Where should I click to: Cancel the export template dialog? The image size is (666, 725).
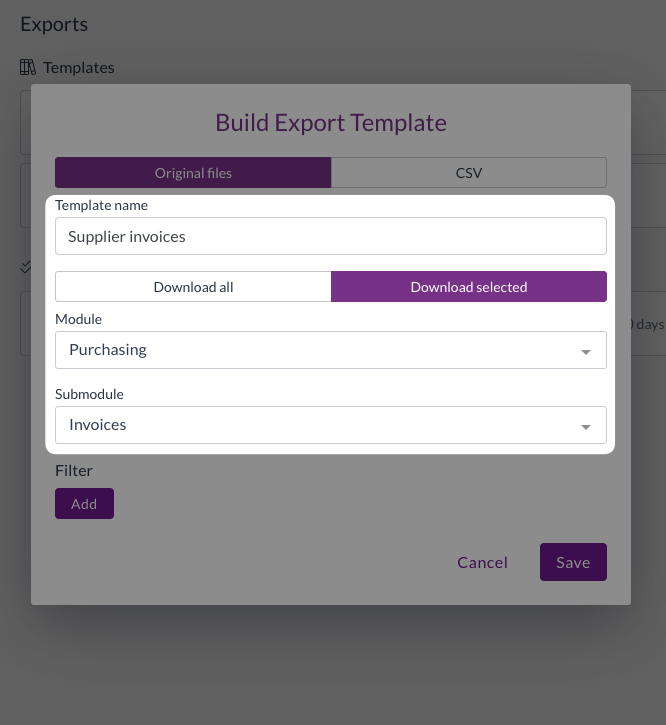[482, 563]
